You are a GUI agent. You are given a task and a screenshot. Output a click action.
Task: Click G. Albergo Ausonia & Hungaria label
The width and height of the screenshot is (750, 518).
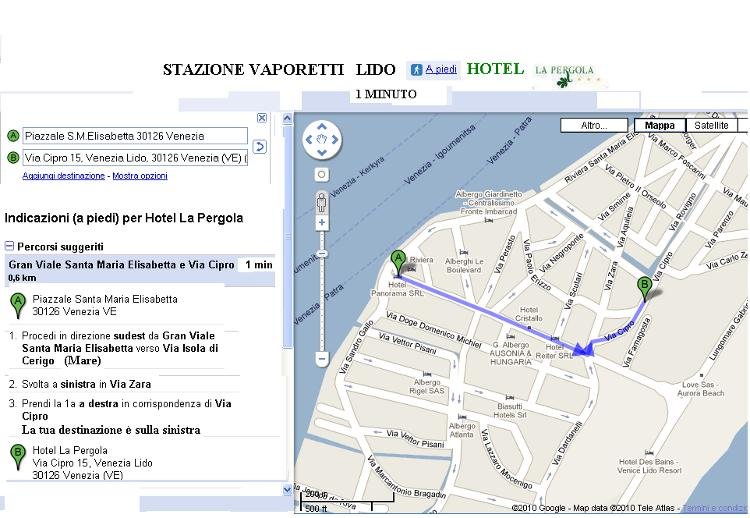[510, 353]
